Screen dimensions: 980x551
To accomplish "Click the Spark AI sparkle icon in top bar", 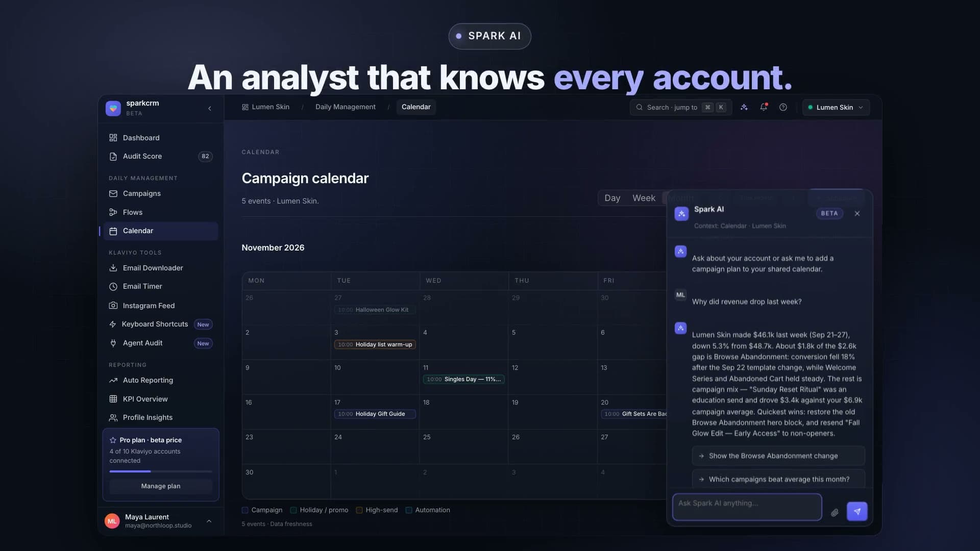I will (x=744, y=107).
